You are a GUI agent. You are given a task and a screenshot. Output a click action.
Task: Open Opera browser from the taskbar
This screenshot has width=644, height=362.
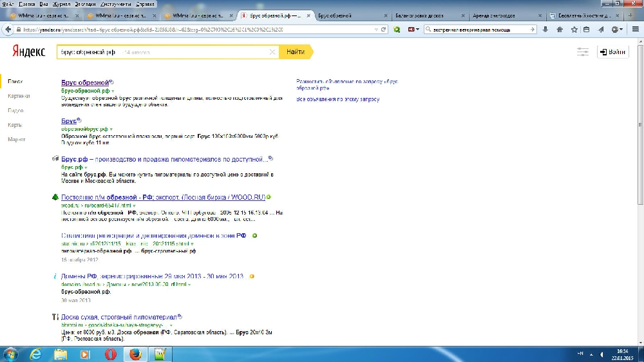click(x=111, y=354)
